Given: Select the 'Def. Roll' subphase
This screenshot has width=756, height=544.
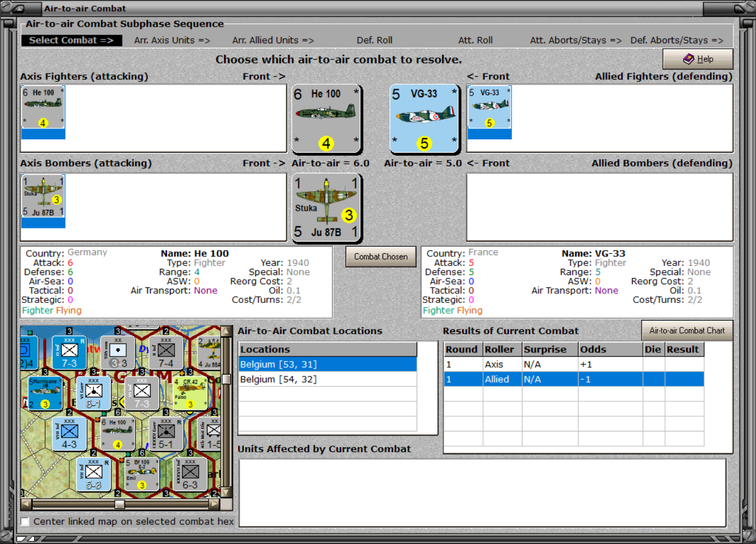Looking at the screenshot, I should coord(375,40).
